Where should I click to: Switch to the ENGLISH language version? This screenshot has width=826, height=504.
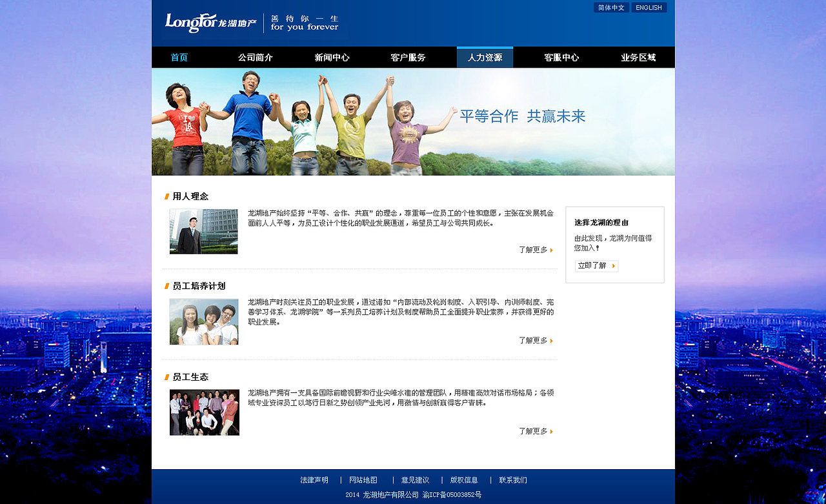[649, 7]
